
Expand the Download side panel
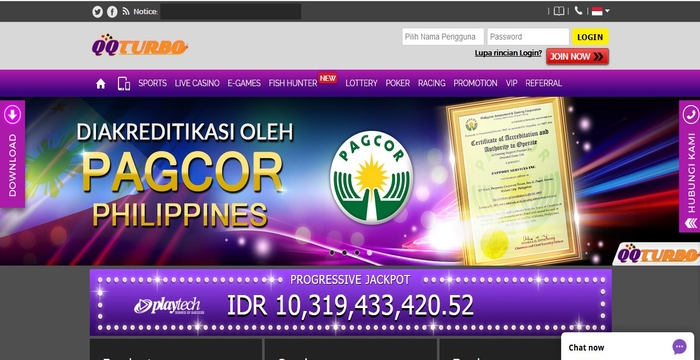click(x=12, y=154)
